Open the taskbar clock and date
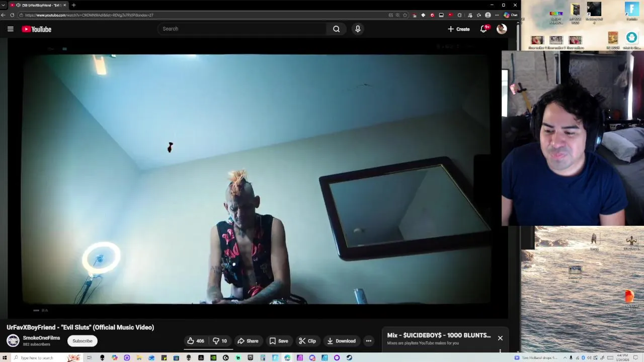 [623, 357]
